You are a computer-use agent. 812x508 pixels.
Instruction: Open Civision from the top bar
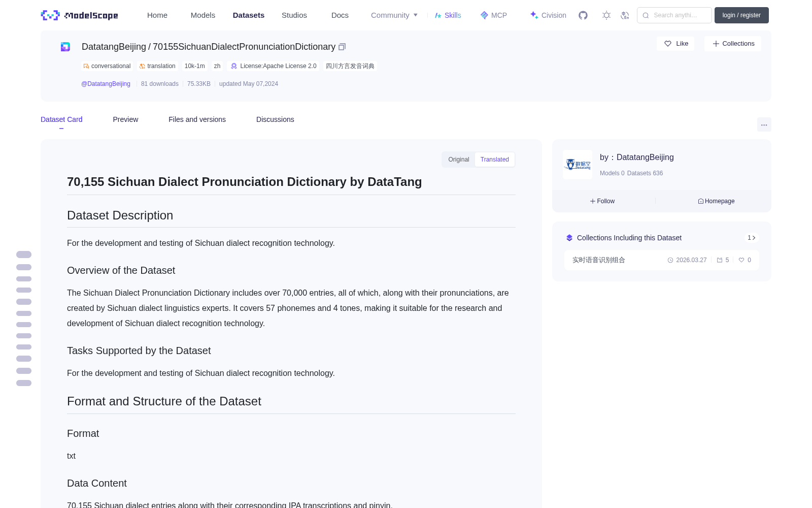click(x=548, y=15)
